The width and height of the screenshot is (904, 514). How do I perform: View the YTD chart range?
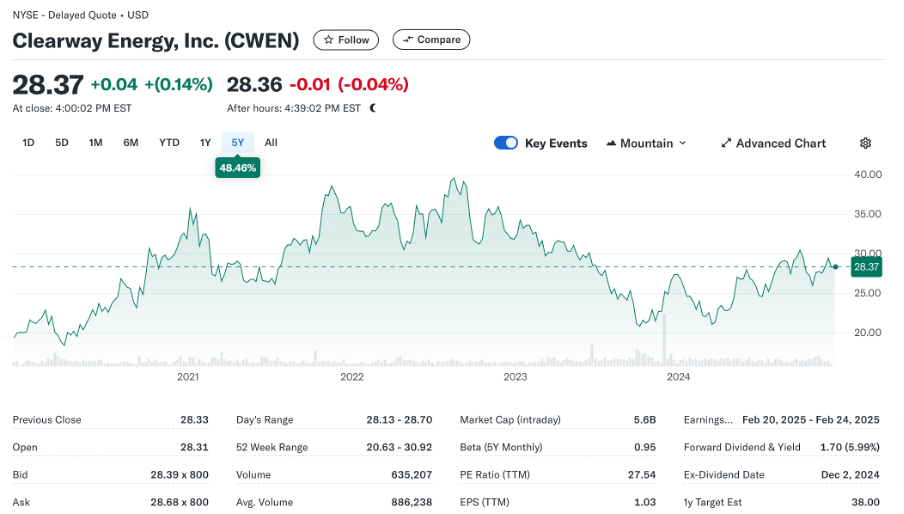[x=169, y=142]
